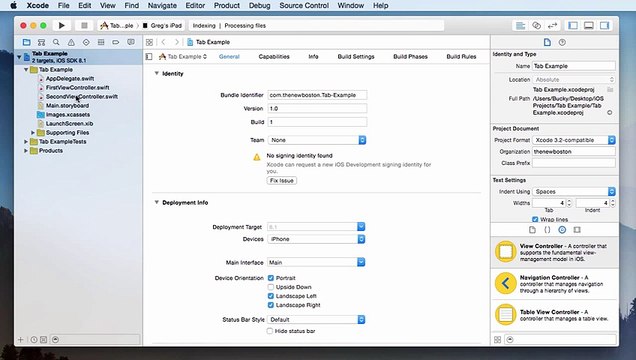This screenshot has width=636, height=360.
Task: Collapse the Identity section
Action: coord(157,73)
